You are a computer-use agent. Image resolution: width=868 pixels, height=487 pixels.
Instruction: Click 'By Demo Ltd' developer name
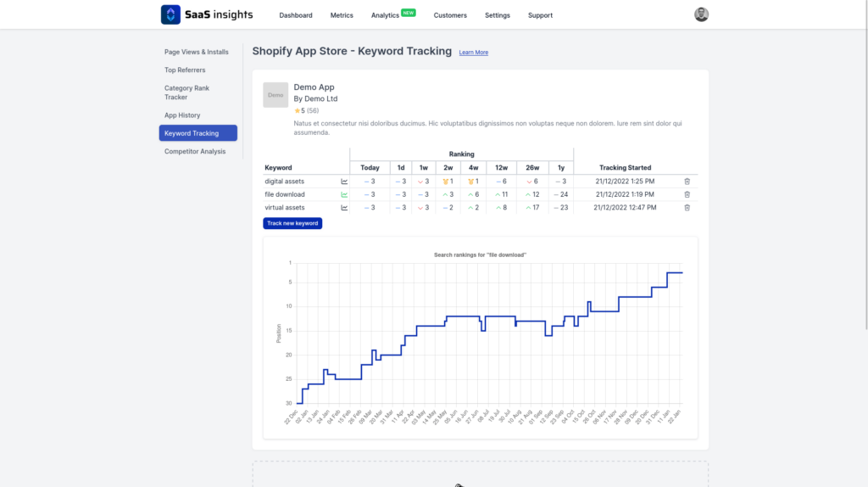coord(315,98)
